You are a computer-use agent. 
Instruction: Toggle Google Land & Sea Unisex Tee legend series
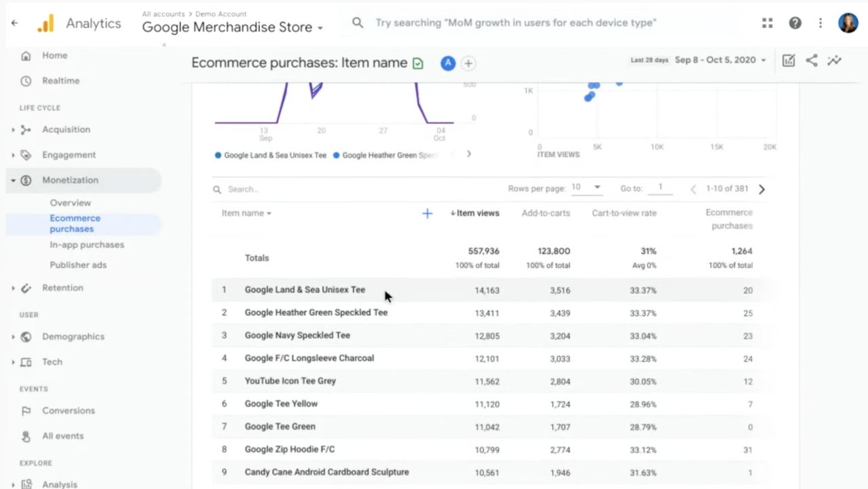pos(270,155)
